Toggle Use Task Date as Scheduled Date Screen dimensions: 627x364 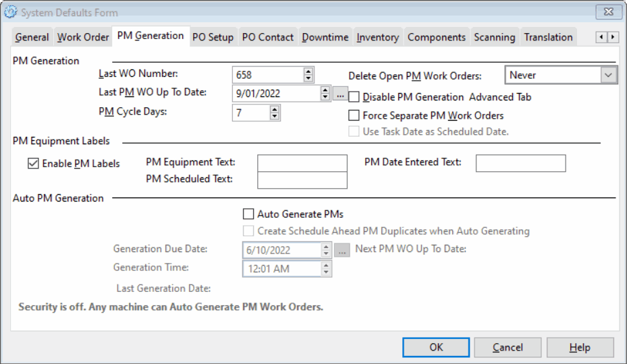point(354,131)
